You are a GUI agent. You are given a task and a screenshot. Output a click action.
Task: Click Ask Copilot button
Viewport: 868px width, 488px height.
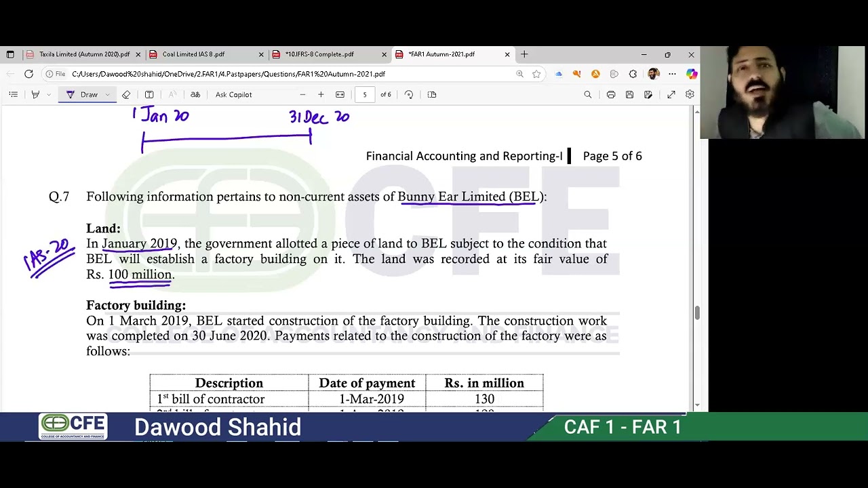point(233,95)
